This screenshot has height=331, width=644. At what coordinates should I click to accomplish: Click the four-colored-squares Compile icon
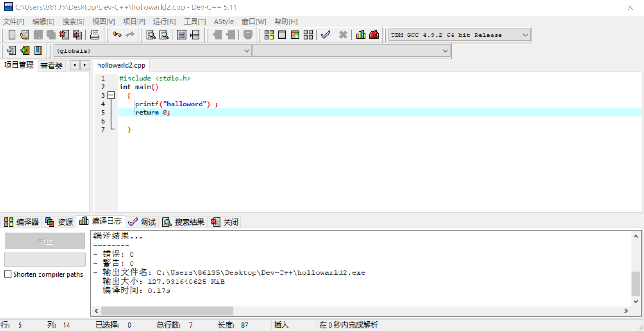(x=269, y=35)
